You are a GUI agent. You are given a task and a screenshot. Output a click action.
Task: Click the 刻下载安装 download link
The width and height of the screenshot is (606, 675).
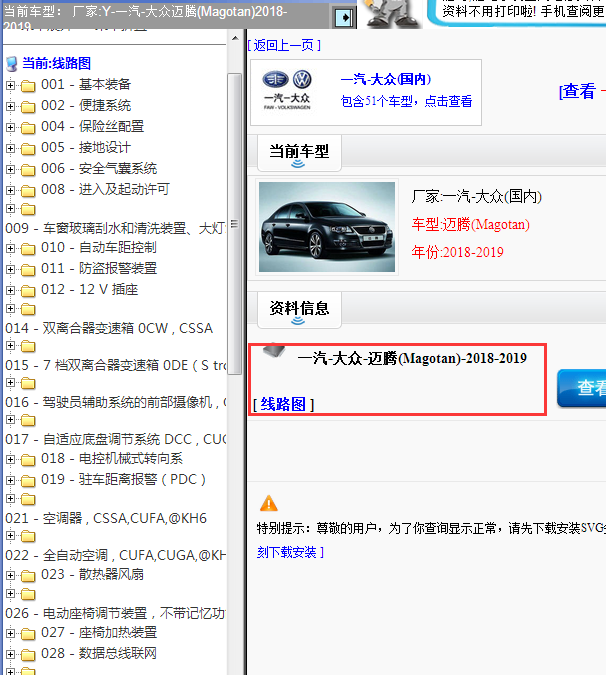click(290, 552)
